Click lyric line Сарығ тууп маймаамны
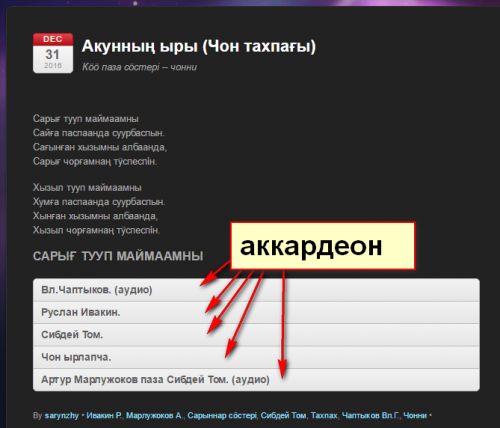500x428 pixels. point(86,119)
